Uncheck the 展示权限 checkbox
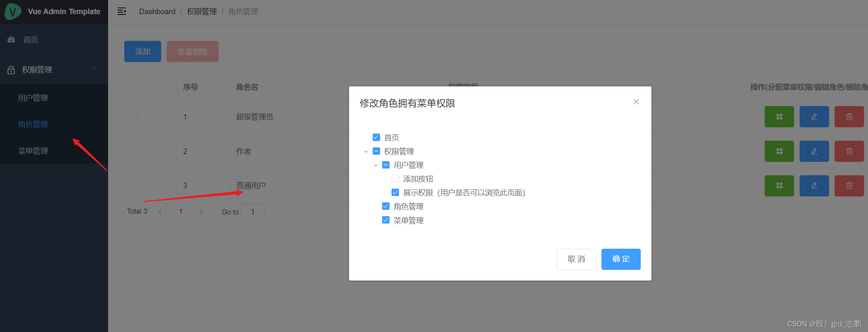This screenshot has height=332, width=868. tap(395, 193)
